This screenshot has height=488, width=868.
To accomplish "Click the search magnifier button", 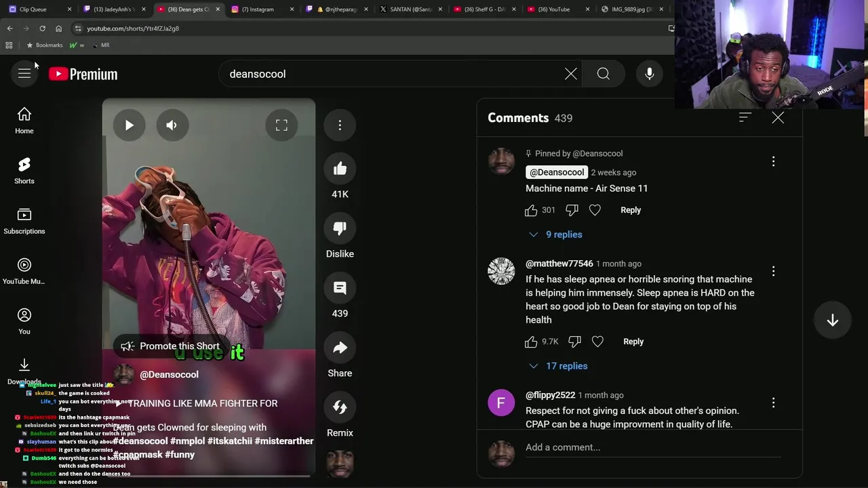I will (x=603, y=74).
